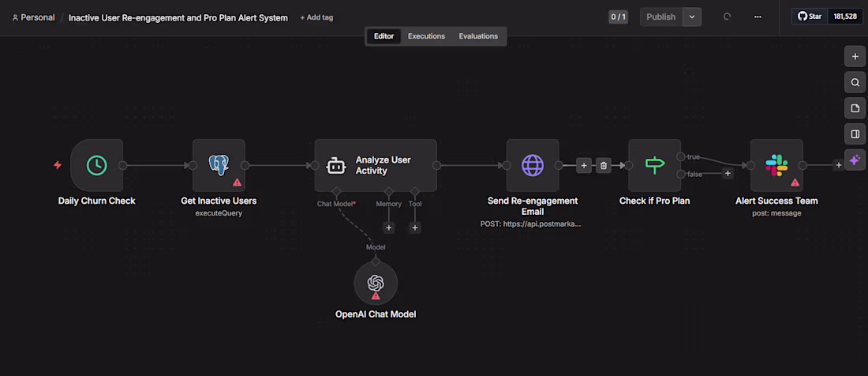Click the Publish button
This screenshot has width=868, height=376.
661,17
